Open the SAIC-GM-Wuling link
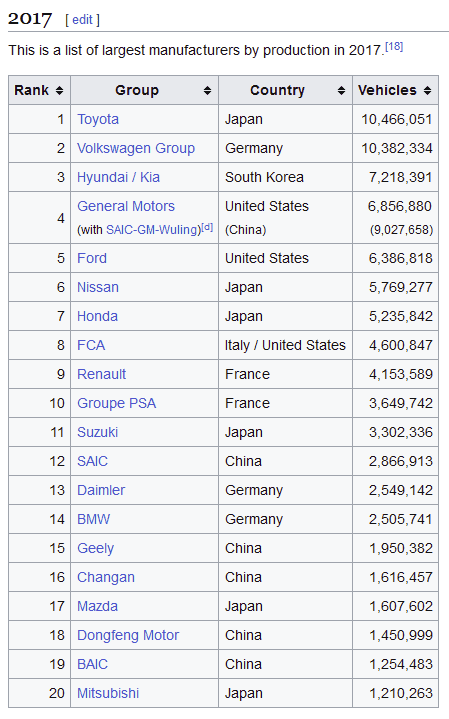This screenshot has height=719, width=449. coord(153,230)
